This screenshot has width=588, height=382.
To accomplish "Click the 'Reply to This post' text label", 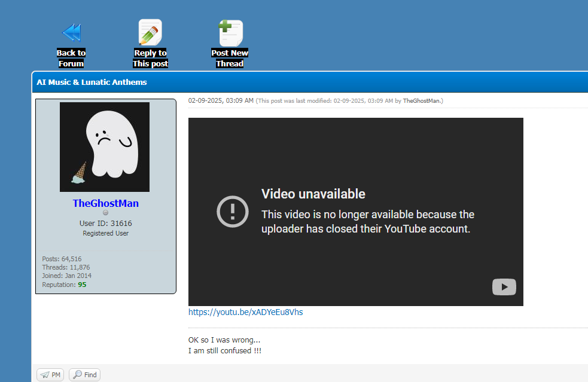I will click(x=150, y=58).
